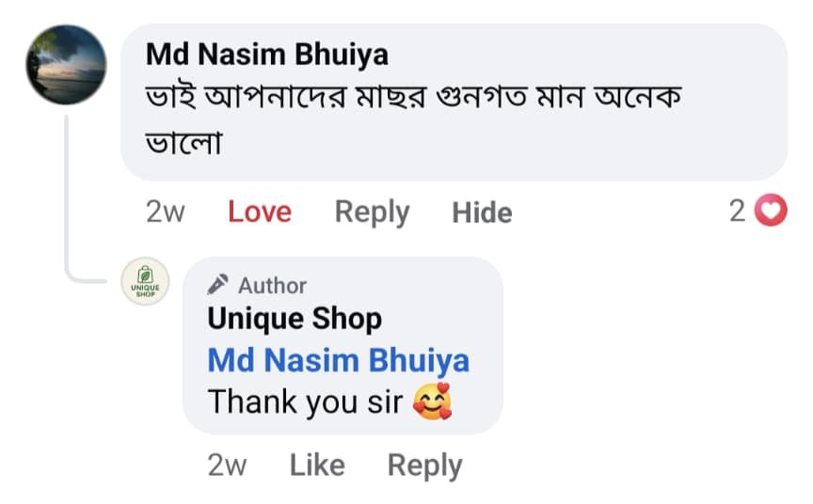Image resolution: width=813 pixels, height=504 pixels.
Task: Hide Md Nasim Bhuiya's comment
Action: 482,213
